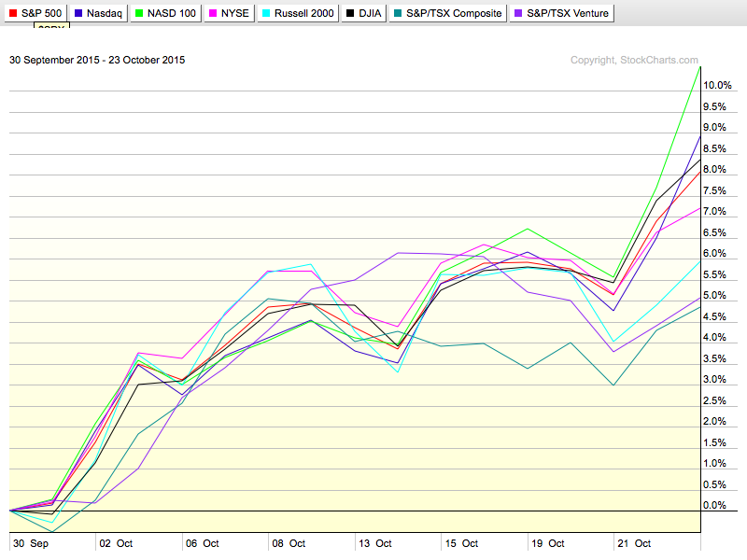Click the 02 Oct date label

point(116,543)
